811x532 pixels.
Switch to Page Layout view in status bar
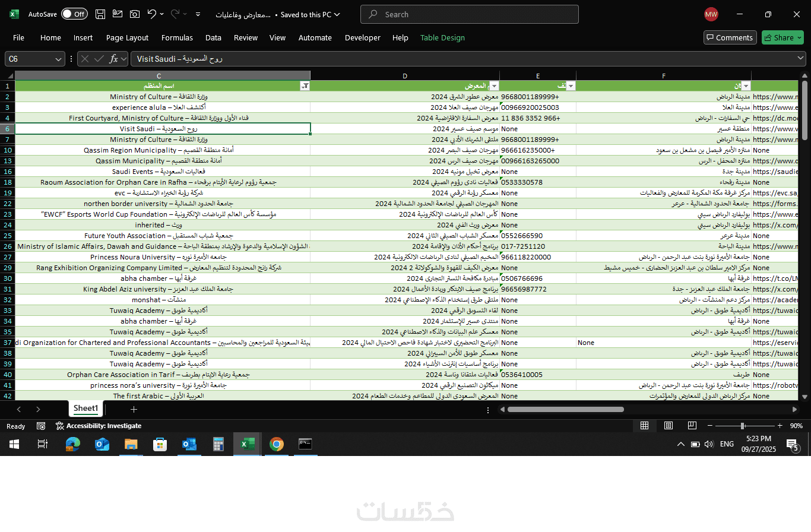pyautogui.click(x=669, y=426)
